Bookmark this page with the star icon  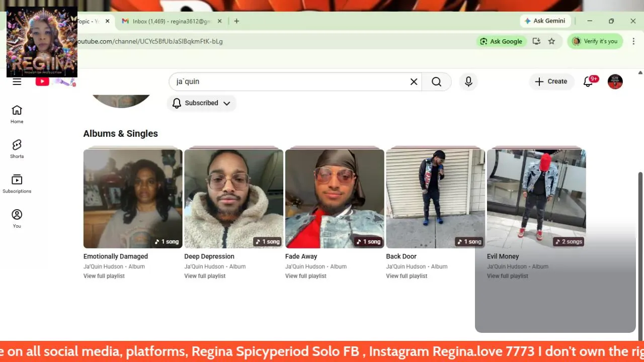click(x=551, y=41)
